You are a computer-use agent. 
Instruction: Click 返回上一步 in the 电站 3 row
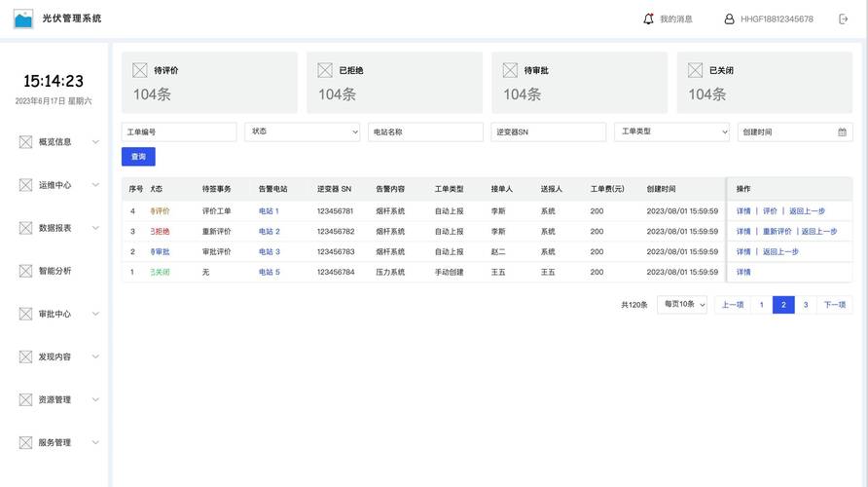point(780,251)
